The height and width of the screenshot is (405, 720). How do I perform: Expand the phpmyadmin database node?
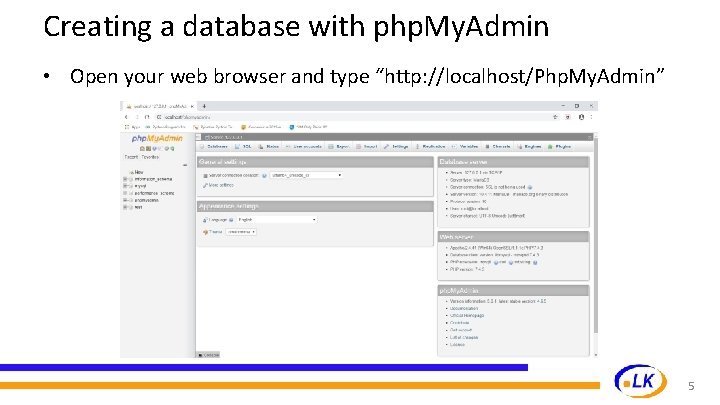click(125, 200)
